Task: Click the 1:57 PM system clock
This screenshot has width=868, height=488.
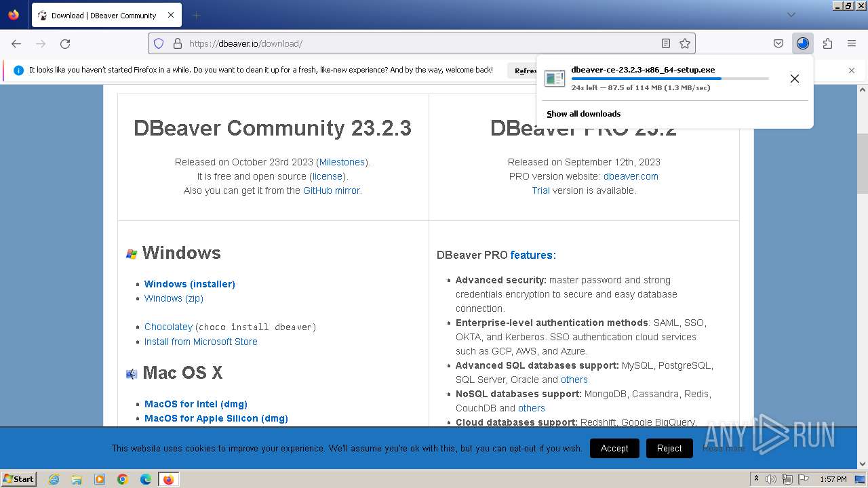Action: 833,479
